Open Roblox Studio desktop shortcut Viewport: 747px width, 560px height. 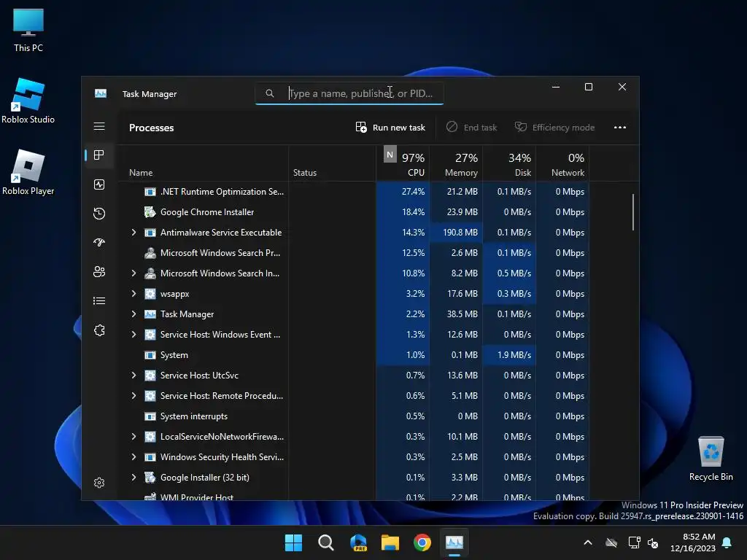click(28, 101)
